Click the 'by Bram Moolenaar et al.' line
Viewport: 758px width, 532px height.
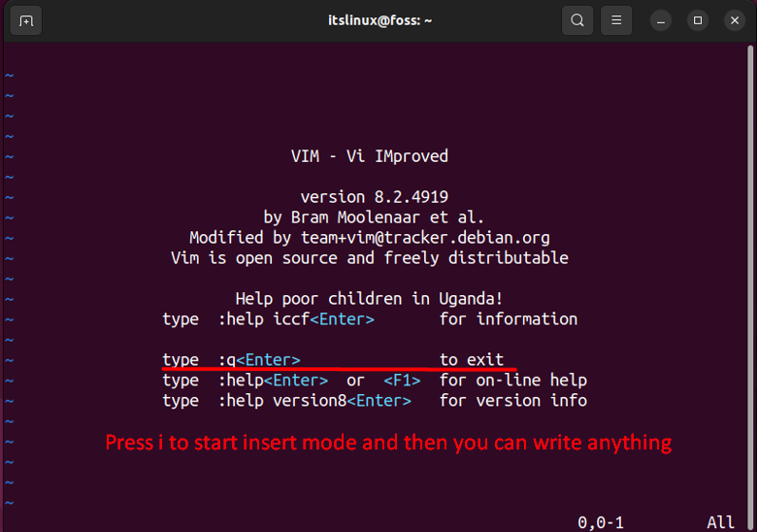tap(374, 217)
